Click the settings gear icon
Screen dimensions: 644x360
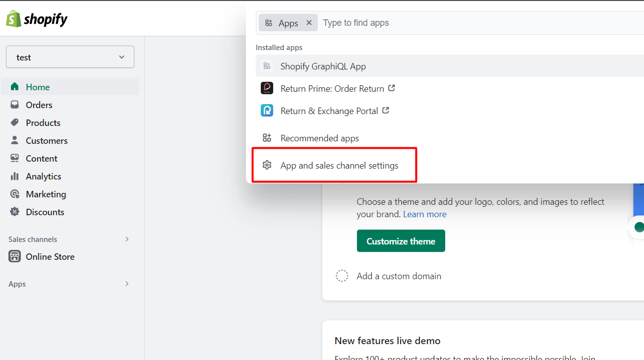pyautogui.click(x=267, y=165)
